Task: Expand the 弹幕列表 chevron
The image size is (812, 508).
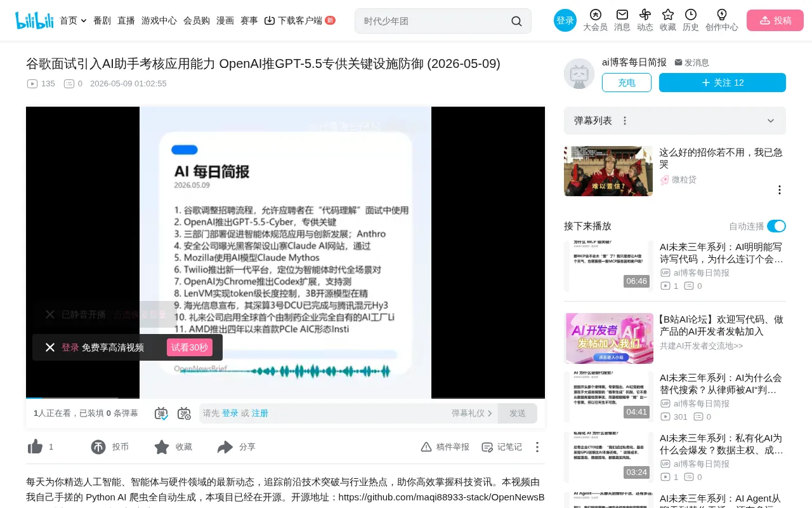Action: [x=771, y=121]
